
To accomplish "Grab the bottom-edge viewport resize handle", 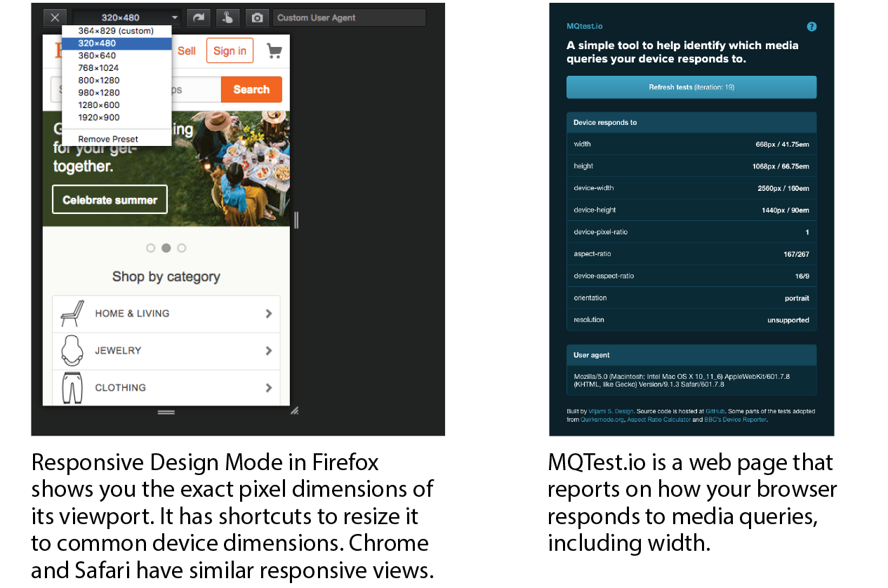I will pos(166,413).
